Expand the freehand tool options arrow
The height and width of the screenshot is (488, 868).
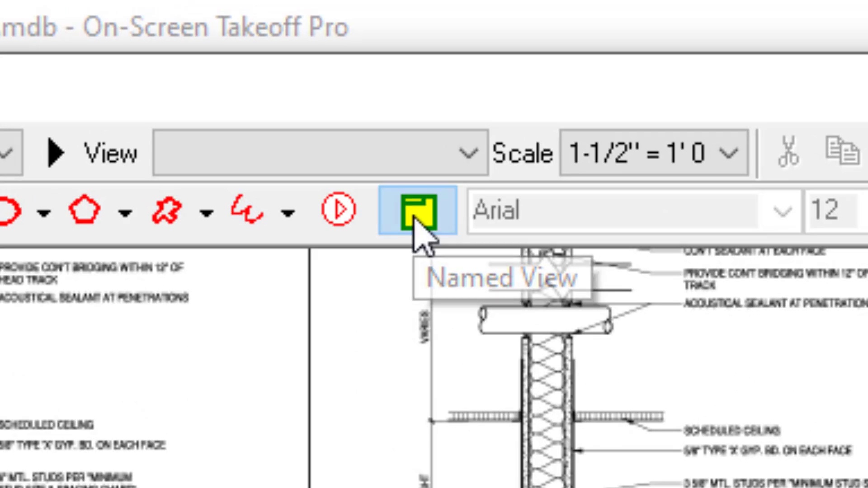pyautogui.click(x=288, y=212)
